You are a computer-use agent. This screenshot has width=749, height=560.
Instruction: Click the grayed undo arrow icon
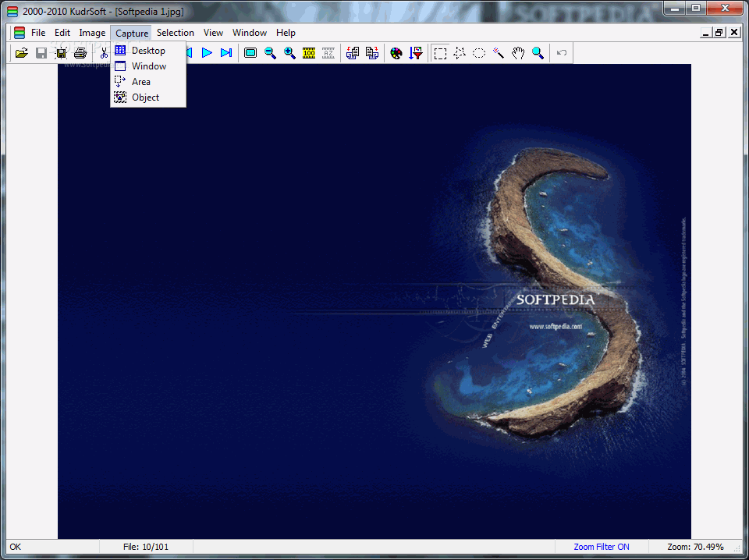click(562, 53)
